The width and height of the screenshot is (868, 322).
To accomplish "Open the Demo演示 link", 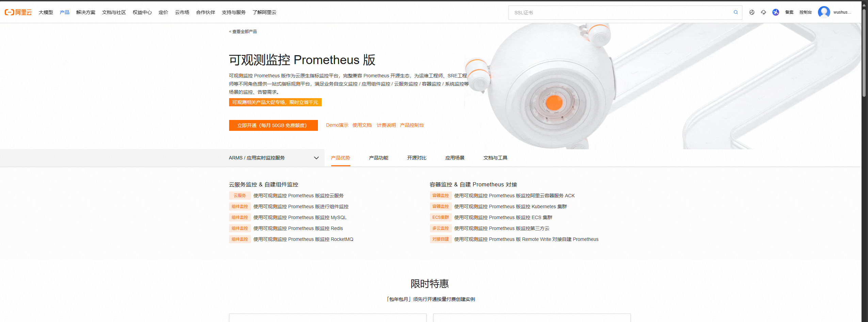I will coord(337,125).
